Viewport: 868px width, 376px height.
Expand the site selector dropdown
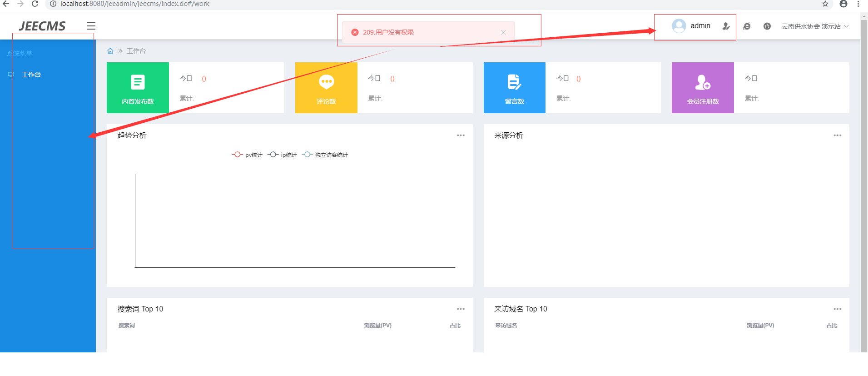[815, 26]
